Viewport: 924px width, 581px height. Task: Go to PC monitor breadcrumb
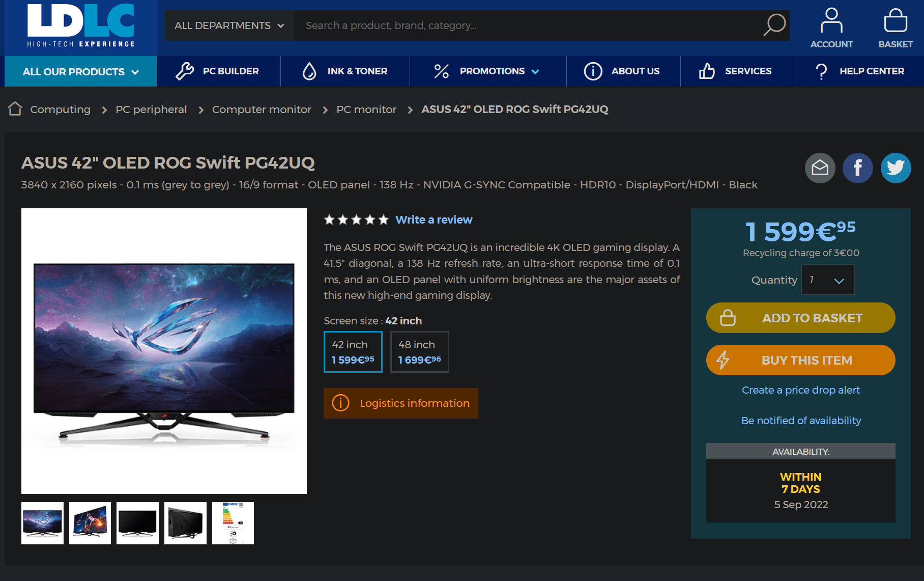[366, 109]
